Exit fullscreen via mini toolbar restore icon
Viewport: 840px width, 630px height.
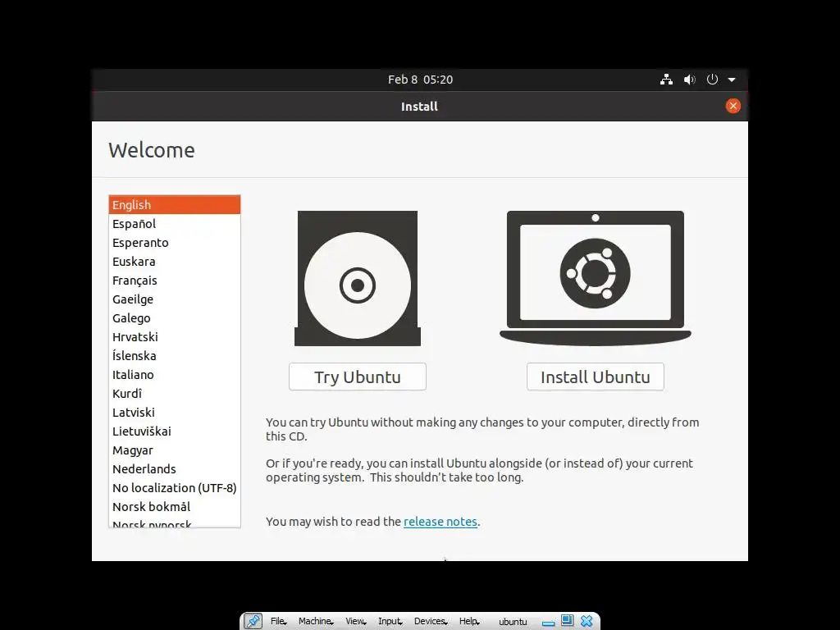(x=568, y=620)
